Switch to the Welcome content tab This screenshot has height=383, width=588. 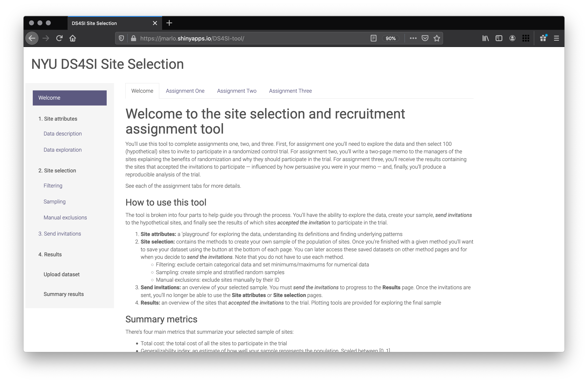tap(142, 91)
